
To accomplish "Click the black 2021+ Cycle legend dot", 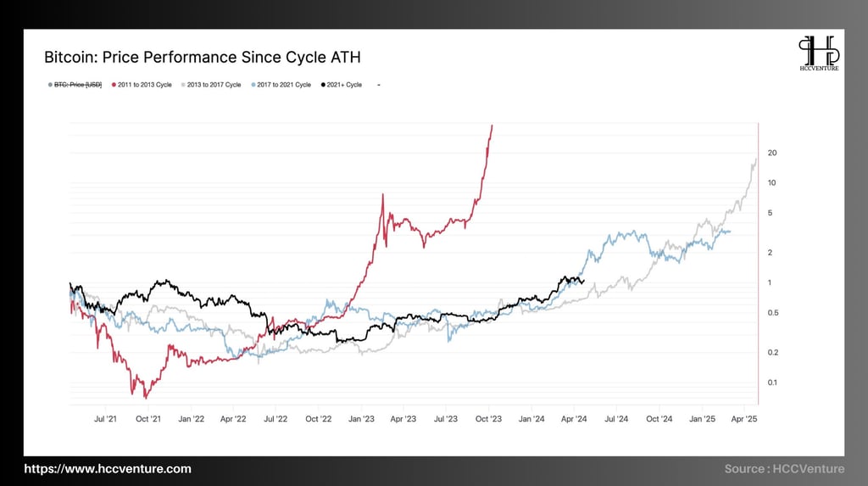I will [x=323, y=85].
